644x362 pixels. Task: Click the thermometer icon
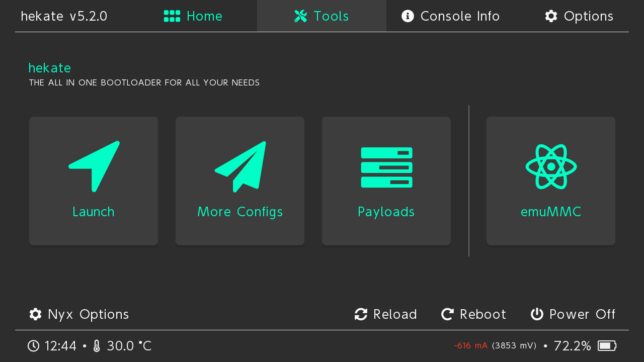tap(97, 346)
